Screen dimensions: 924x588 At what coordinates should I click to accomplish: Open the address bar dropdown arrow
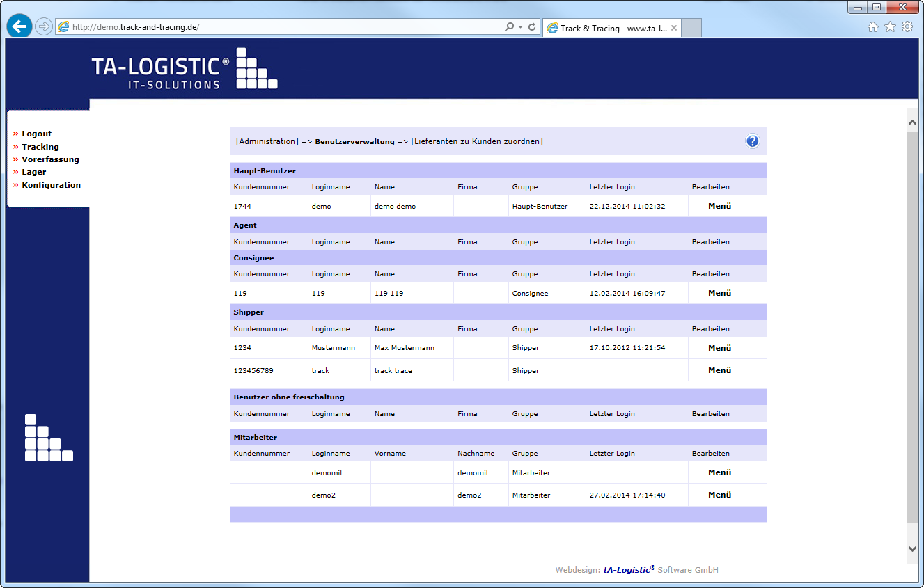click(x=520, y=27)
